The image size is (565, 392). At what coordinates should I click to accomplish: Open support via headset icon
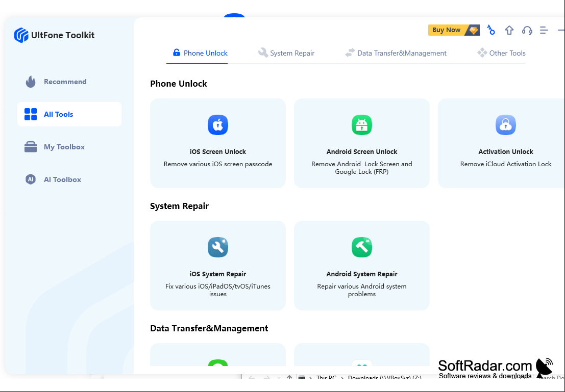[527, 30]
